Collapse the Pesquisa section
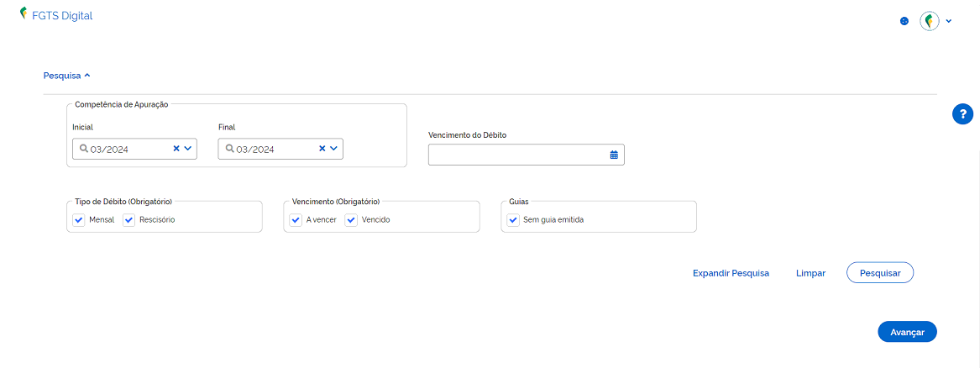Image resolution: width=980 pixels, height=368 pixels. point(67,76)
